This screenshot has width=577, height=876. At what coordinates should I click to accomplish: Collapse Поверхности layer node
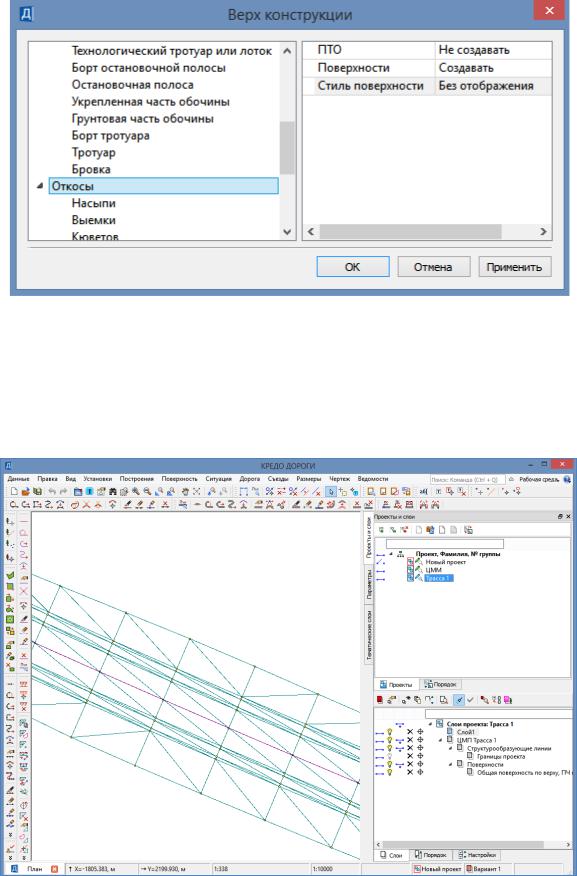click(450, 764)
